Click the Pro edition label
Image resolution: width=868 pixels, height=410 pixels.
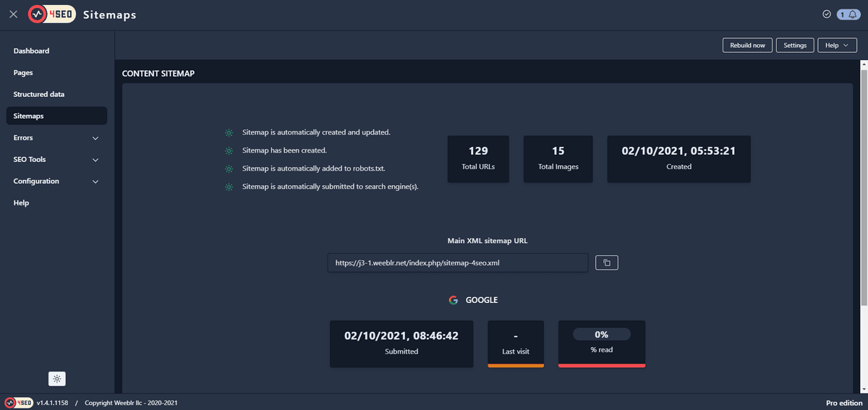[844, 403]
